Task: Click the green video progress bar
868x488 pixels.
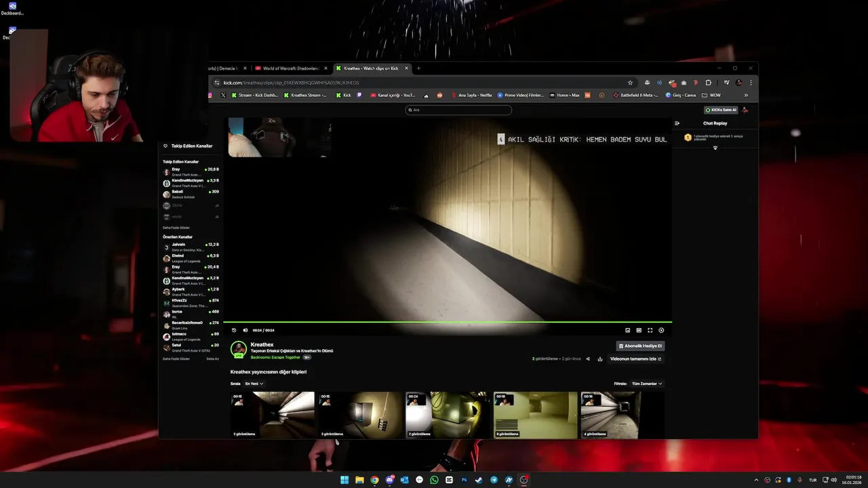Action: (448, 323)
